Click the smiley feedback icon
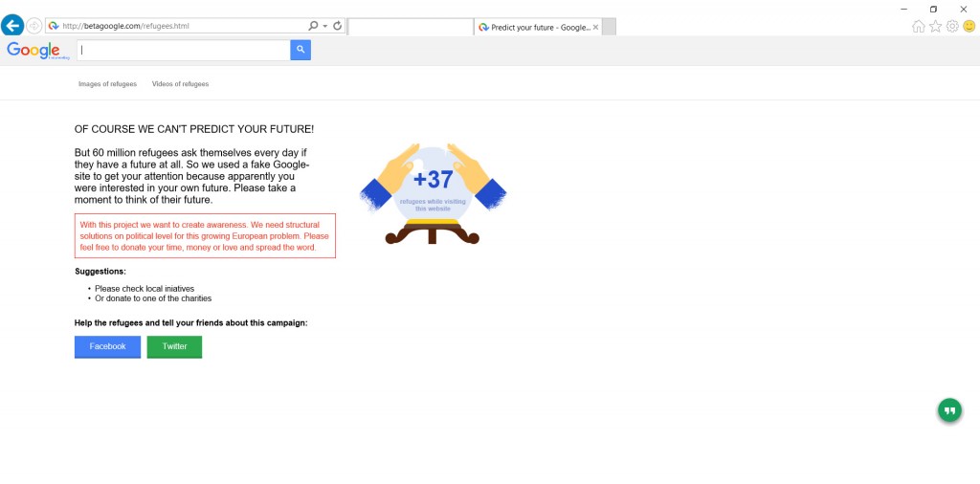This screenshot has height=484, width=980. point(969,26)
